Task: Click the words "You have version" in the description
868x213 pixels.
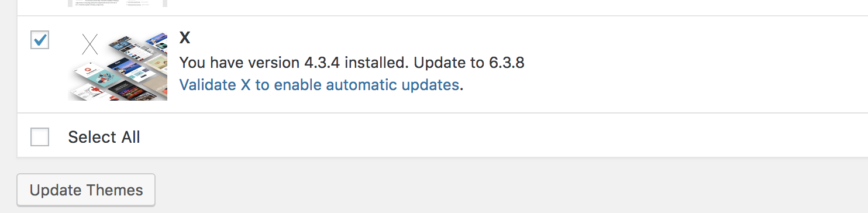Action: [240, 63]
